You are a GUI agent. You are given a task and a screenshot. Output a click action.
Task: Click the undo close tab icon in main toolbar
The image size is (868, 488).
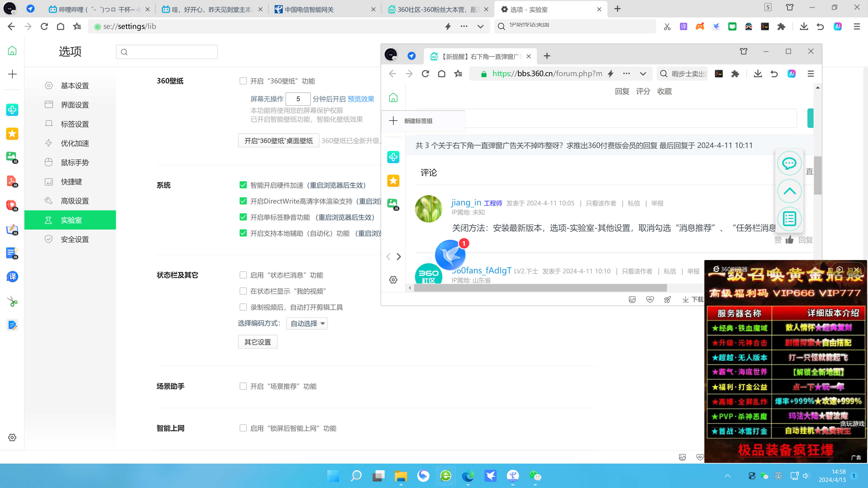pyautogui.click(x=820, y=27)
